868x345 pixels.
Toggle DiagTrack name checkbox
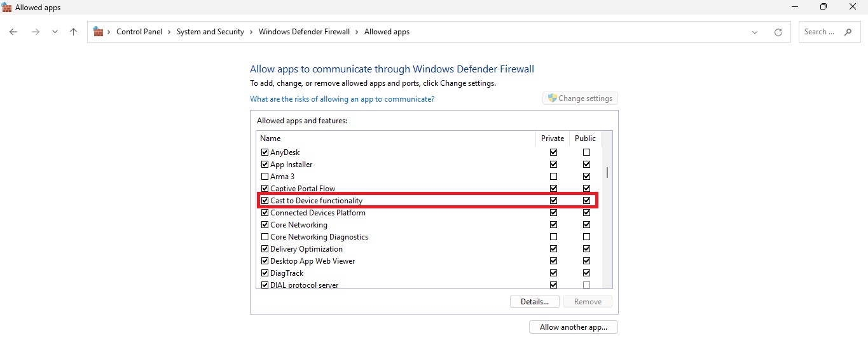265,273
